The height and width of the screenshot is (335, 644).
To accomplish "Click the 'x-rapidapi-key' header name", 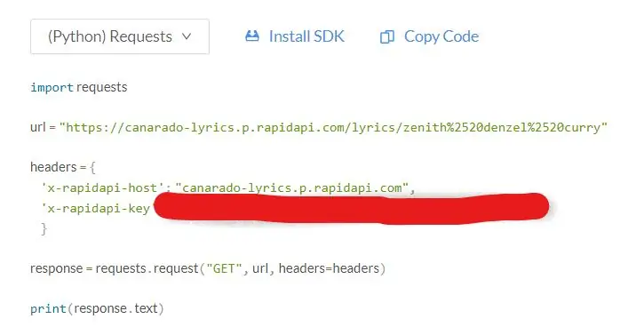I will point(96,209).
